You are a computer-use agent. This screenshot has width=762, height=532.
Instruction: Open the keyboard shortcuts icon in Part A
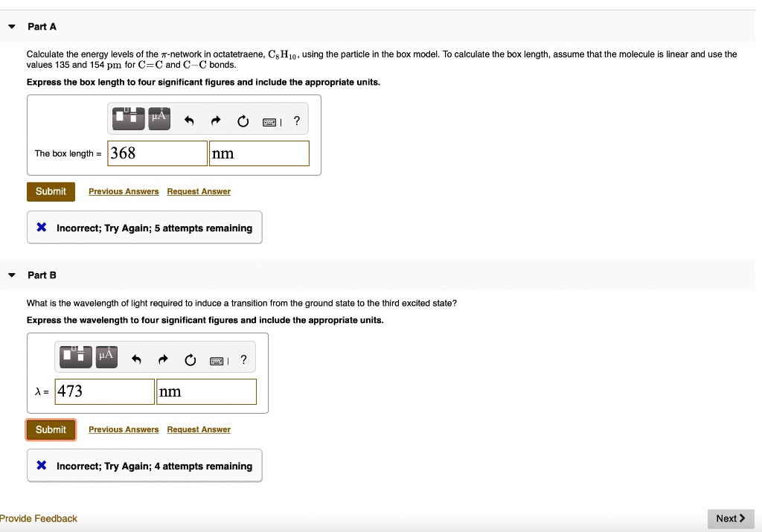pos(270,121)
